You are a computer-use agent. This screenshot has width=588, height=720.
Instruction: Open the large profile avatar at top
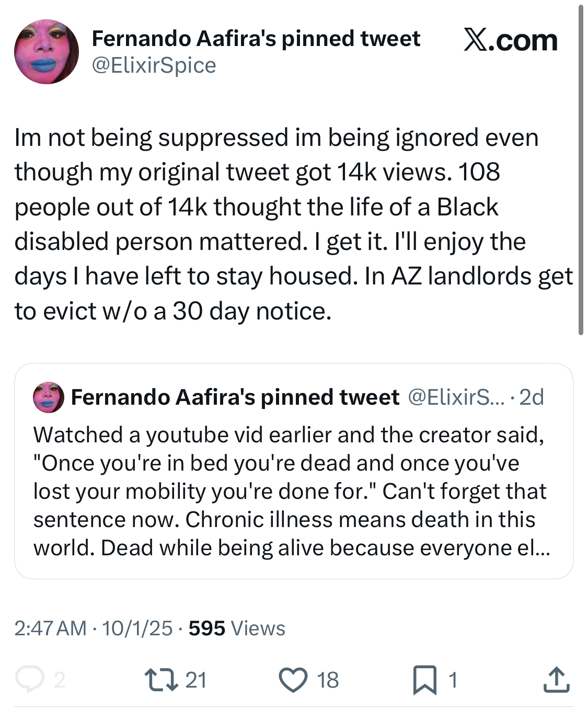pos(46,51)
